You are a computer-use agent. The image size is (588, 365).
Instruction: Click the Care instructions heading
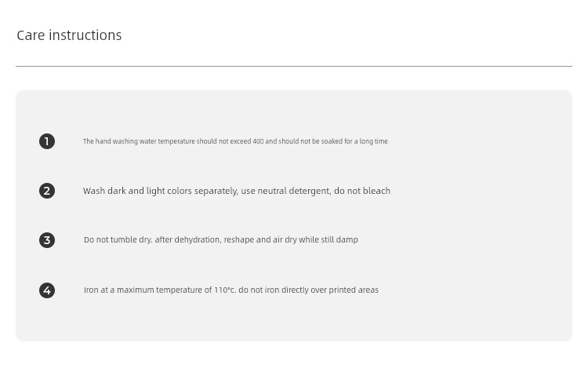coord(69,35)
